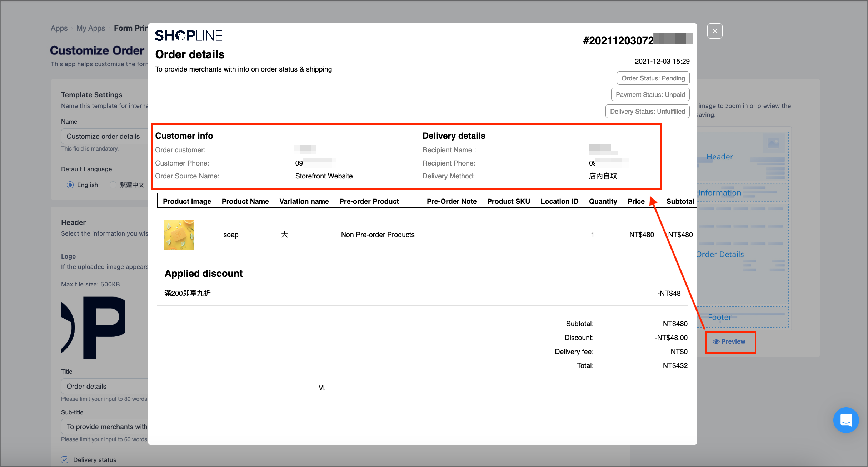
Task: Click the 店內自取 delivery method value
Action: point(603,176)
